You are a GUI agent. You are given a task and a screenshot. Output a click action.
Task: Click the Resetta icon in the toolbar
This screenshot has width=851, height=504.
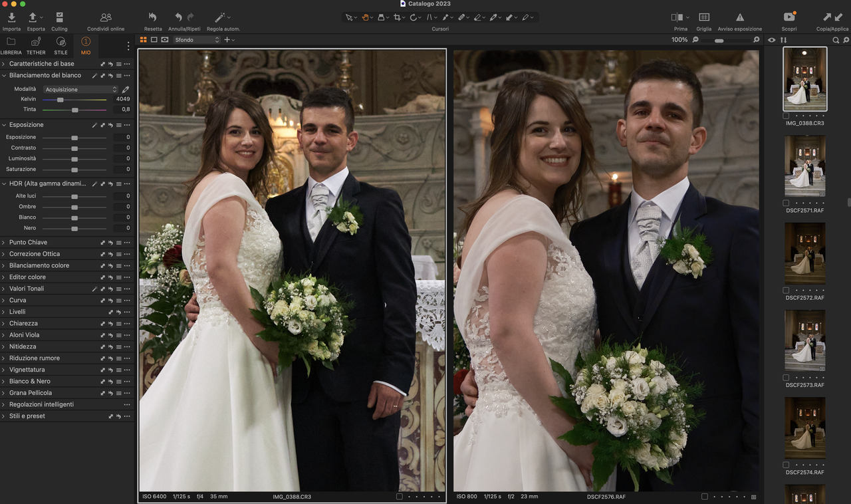(x=153, y=17)
